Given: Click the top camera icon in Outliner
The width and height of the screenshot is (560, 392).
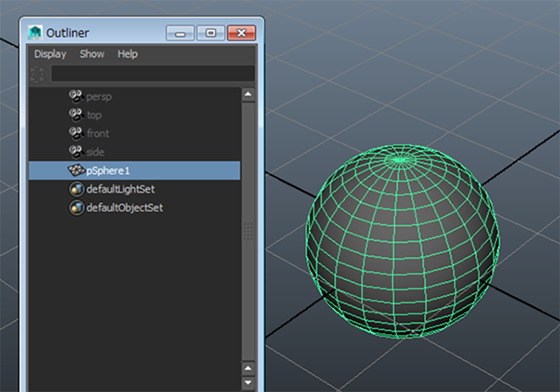Looking at the screenshot, I should (76, 115).
